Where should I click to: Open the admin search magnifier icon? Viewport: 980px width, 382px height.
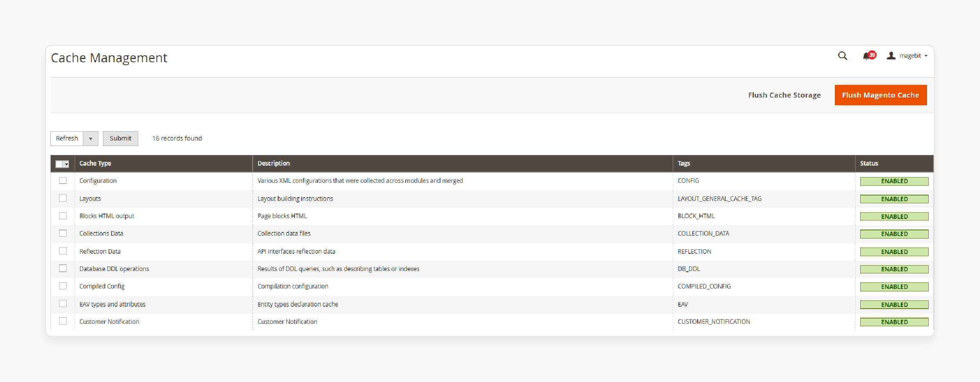pos(842,56)
